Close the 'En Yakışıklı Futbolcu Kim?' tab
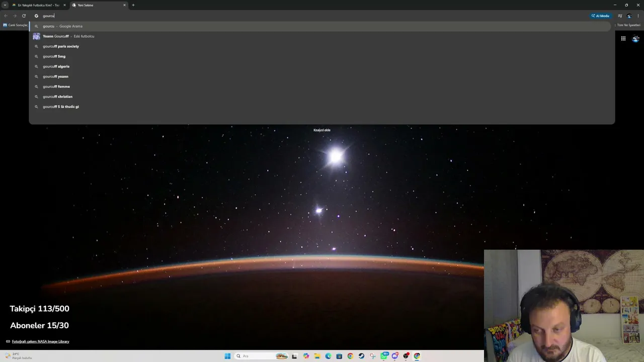This screenshot has width=644, height=362. pyautogui.click(x=64, y=5)
